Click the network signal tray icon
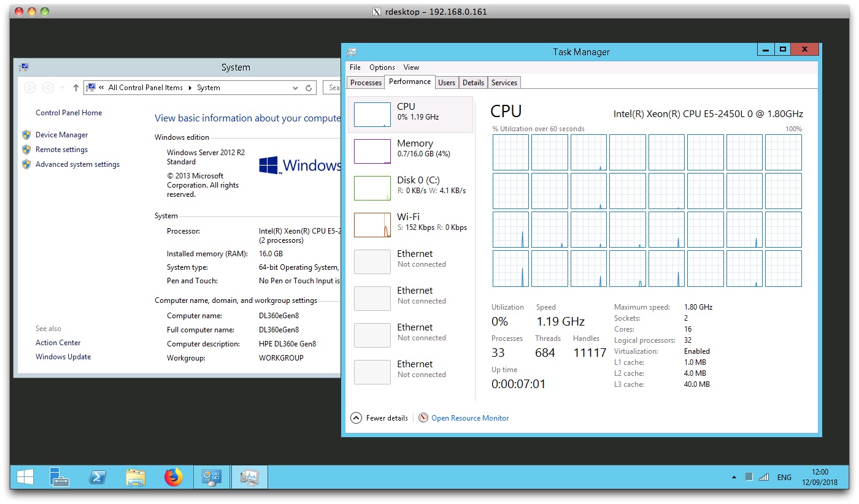The height and width of the screenshot is (504, 859). click(764, 477)
